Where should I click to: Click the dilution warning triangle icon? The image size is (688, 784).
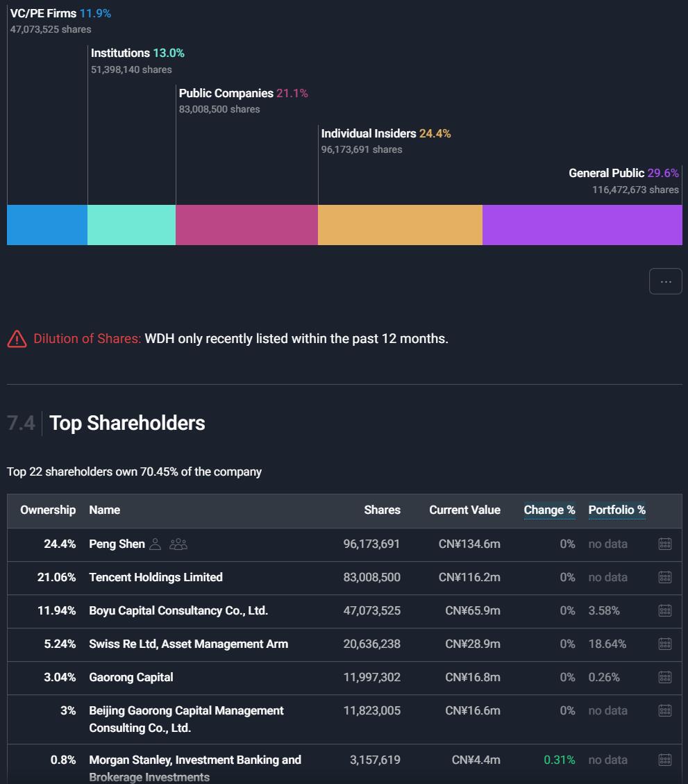coord(17,339)
